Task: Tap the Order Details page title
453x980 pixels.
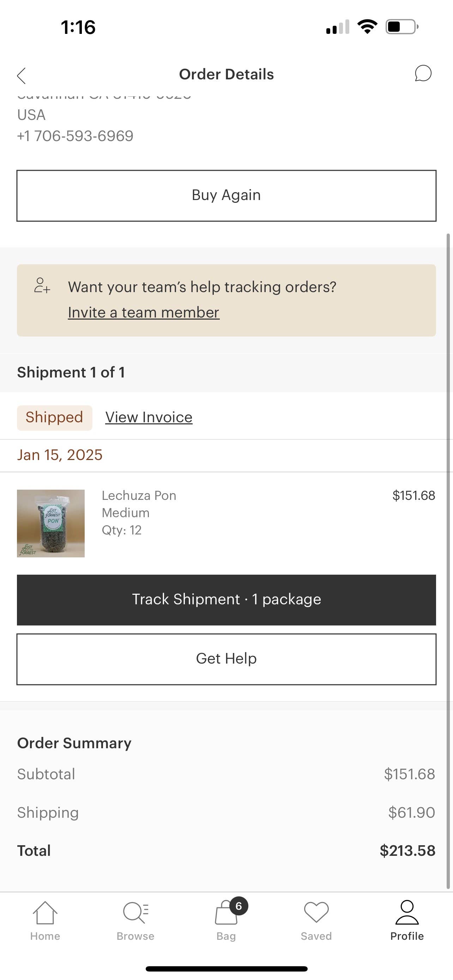Action: 226,74
